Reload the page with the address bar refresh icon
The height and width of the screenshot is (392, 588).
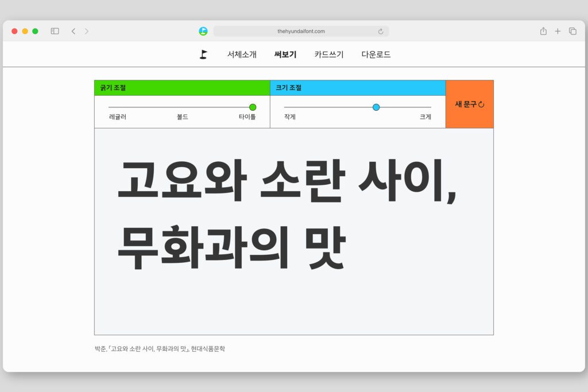pyautogui.click(x=381, y=32)
